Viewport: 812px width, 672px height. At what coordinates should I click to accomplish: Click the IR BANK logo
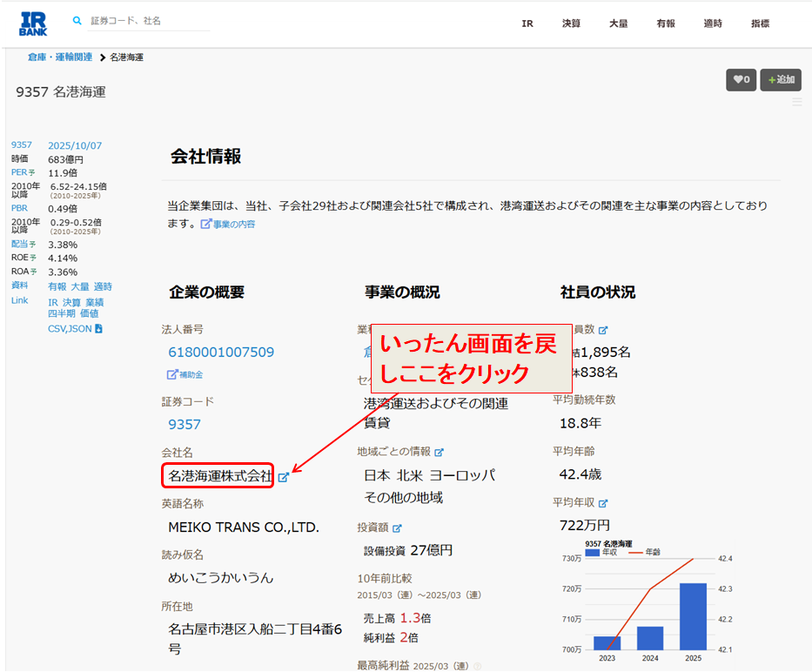point(33,24)
